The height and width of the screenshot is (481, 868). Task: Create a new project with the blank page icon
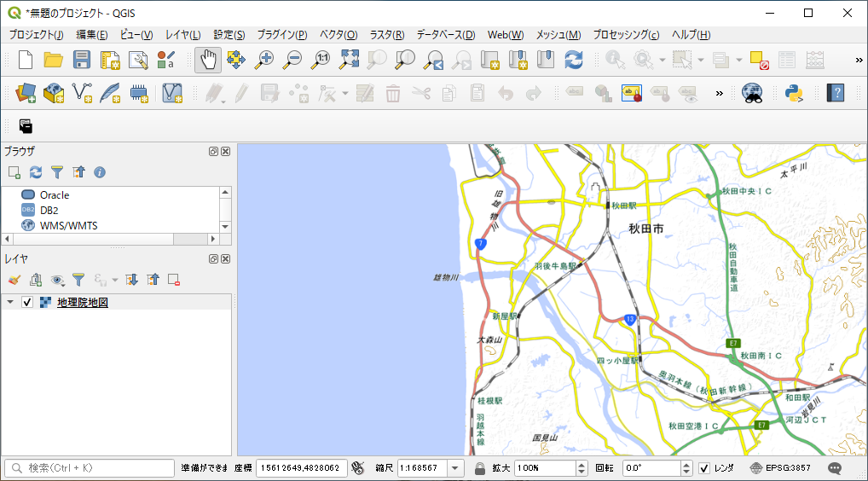coord(26,60)
